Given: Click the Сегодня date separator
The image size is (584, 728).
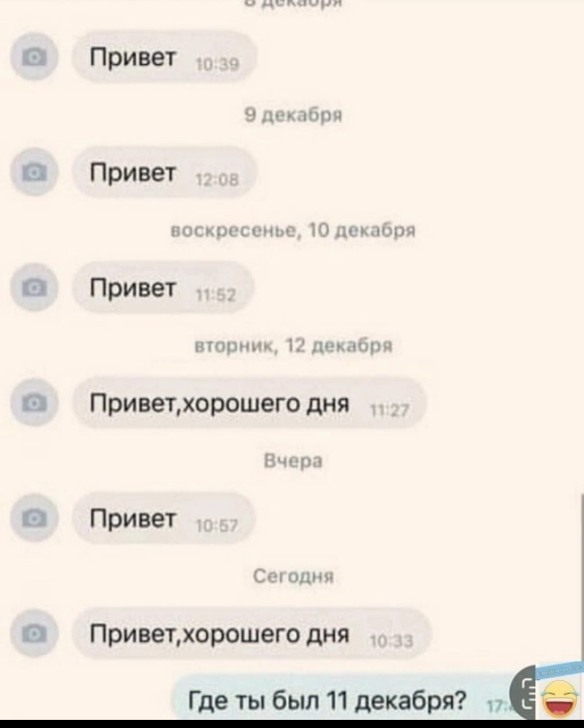Looking at the screenshot, I should click(x=294, y=576).
